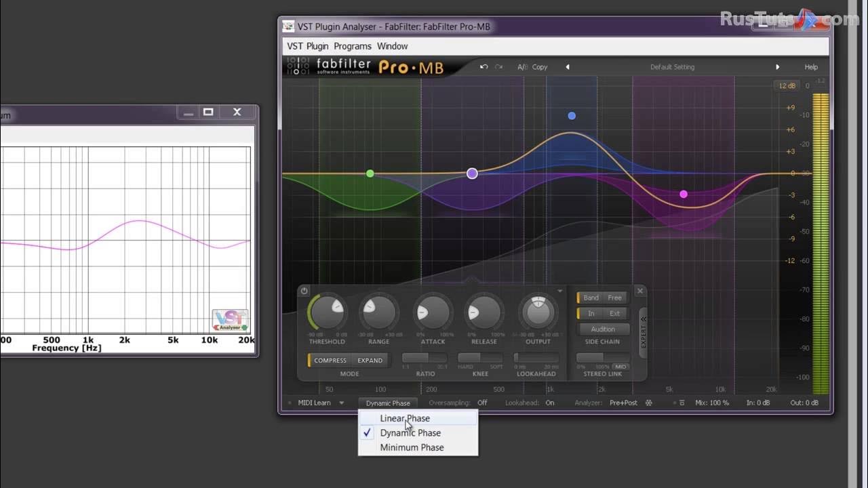Select Ext side chain source

click(615, 313)
